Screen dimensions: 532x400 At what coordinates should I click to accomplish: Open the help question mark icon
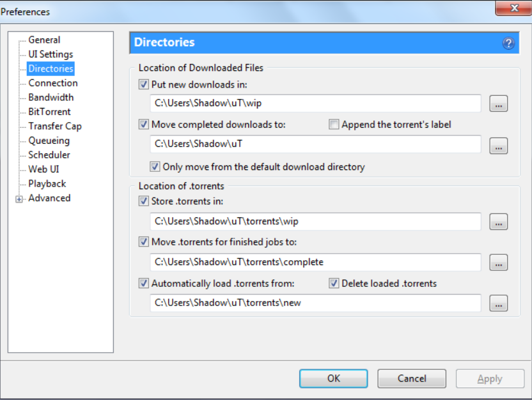pos(508,43)
